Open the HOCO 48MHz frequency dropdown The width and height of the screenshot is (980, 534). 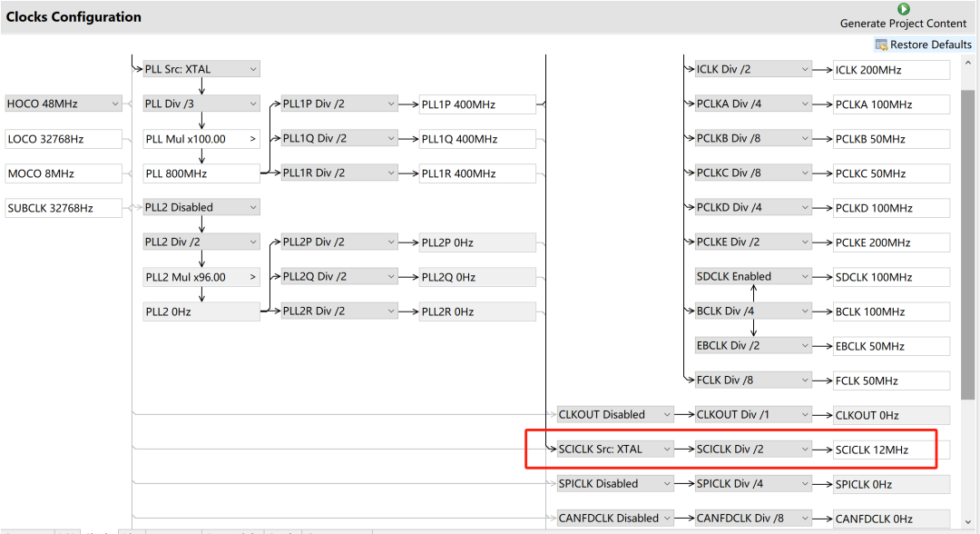point(63,104)
